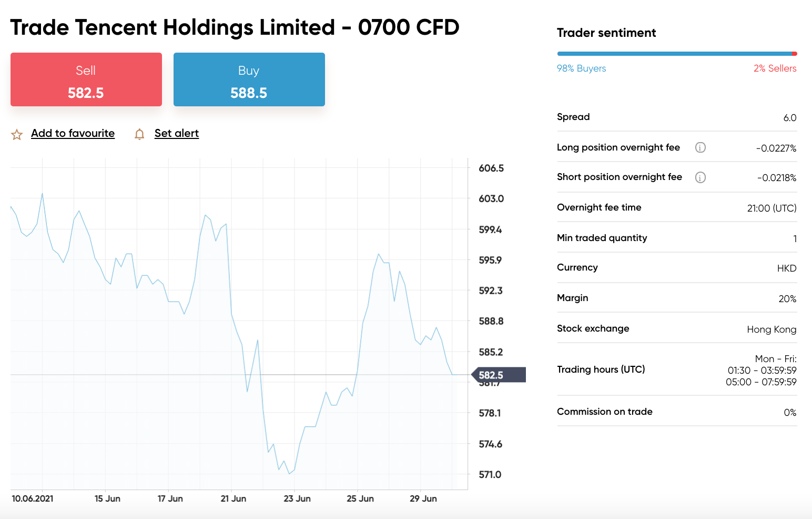Click the 603.0 price label on chart axis

pyautogui.click(x=491, y=199)
